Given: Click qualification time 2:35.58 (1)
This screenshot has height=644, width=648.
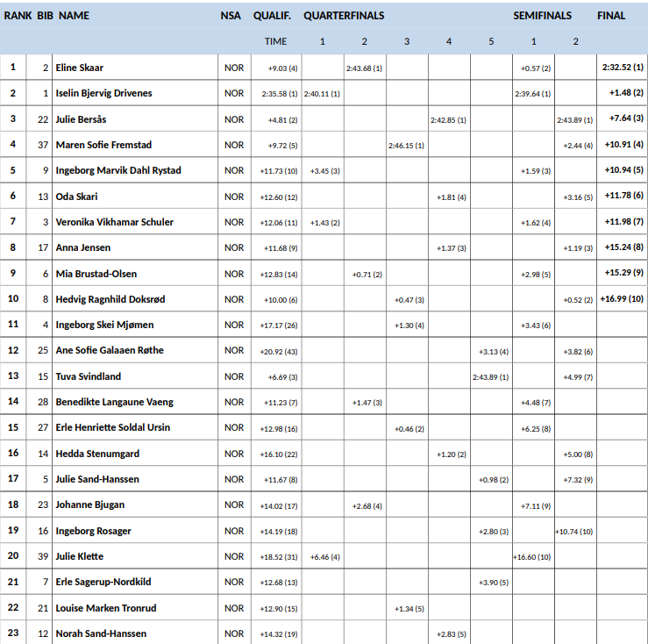Looking at the screenshot, I should pos(280,94).
